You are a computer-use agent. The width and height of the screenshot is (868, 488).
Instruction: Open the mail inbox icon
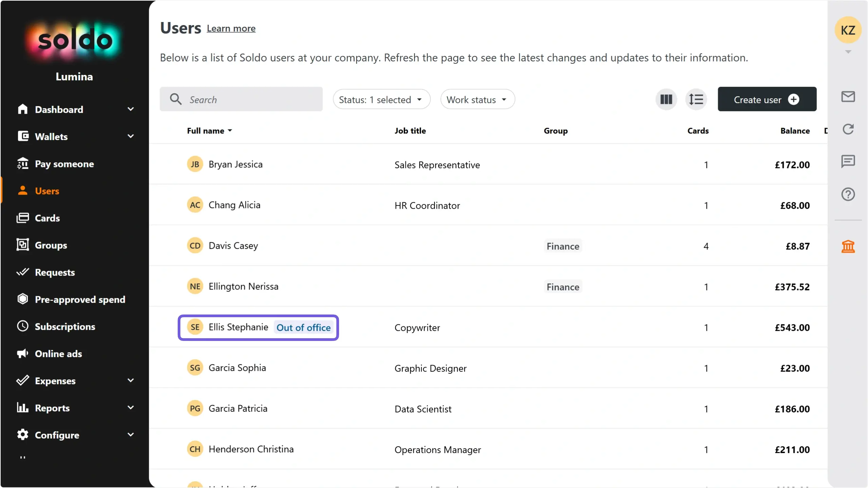[848, 97]
